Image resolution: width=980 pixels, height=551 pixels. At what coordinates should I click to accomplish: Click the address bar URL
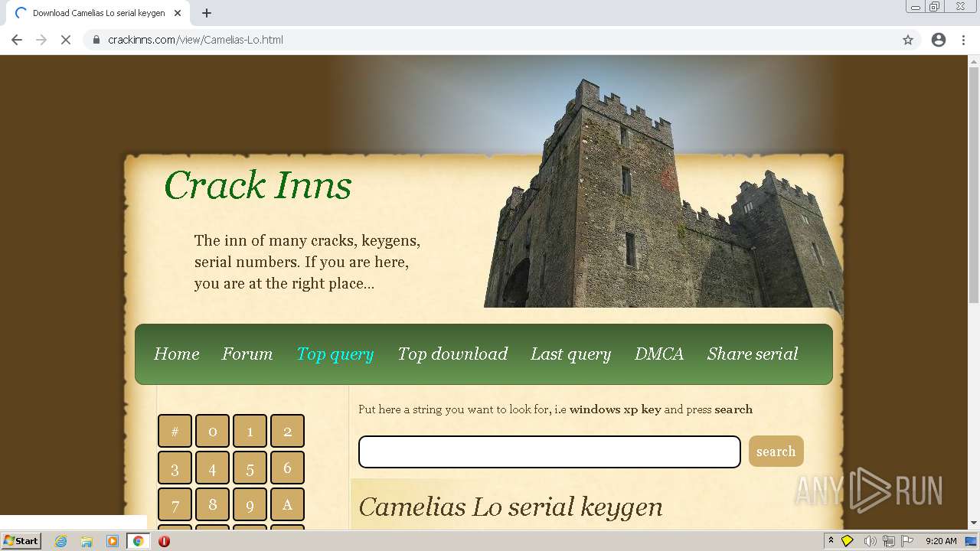(195, 40)
